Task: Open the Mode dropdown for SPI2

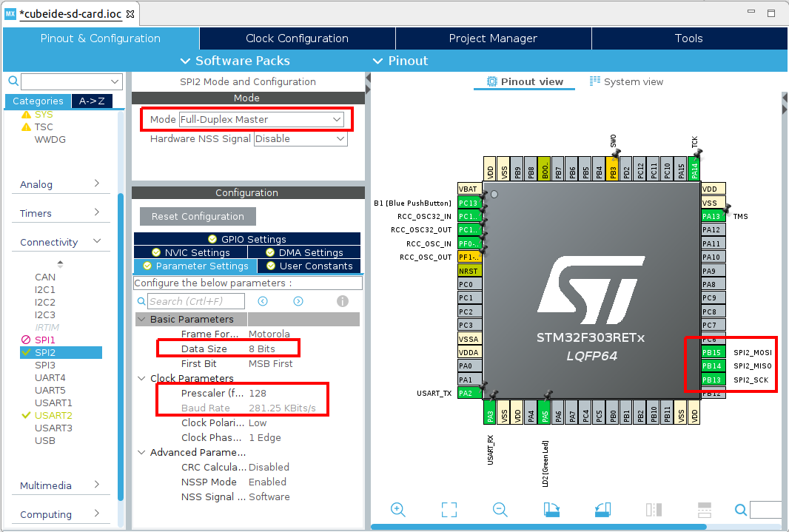Action: (337, 119)
